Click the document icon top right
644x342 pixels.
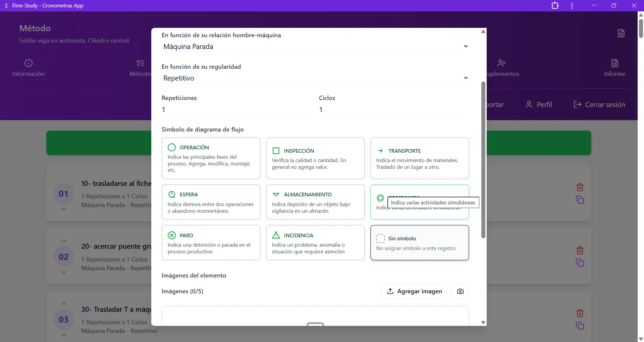tap(621, 33)
